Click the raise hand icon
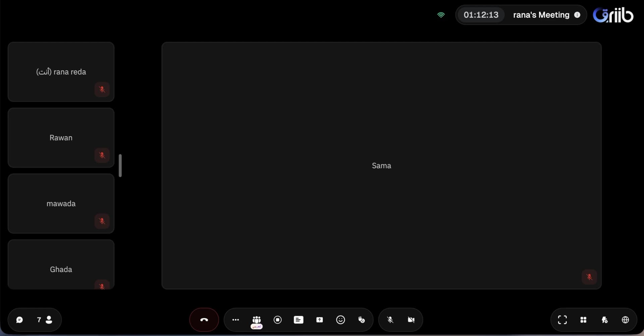 pos(361,320)
